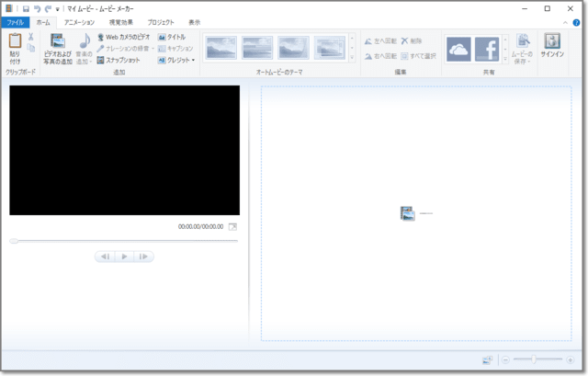
Task: Click the ビデオおよび写真の追加 icon
Action: click(x=58, y=41)
